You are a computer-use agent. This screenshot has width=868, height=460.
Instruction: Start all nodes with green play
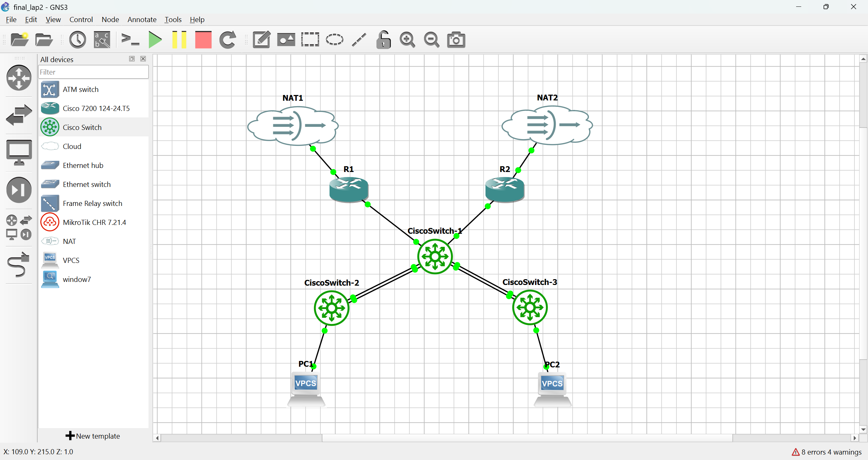[x=155, y=40]
